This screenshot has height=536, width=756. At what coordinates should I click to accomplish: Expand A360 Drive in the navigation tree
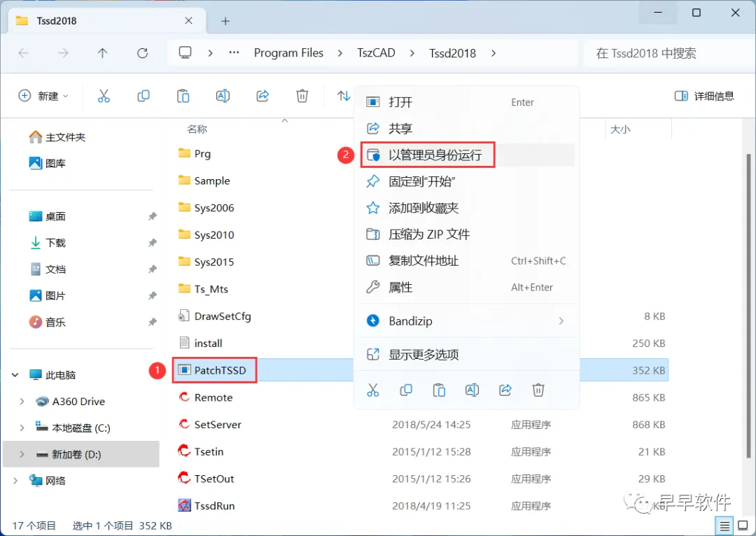click(x=22, y=401)
